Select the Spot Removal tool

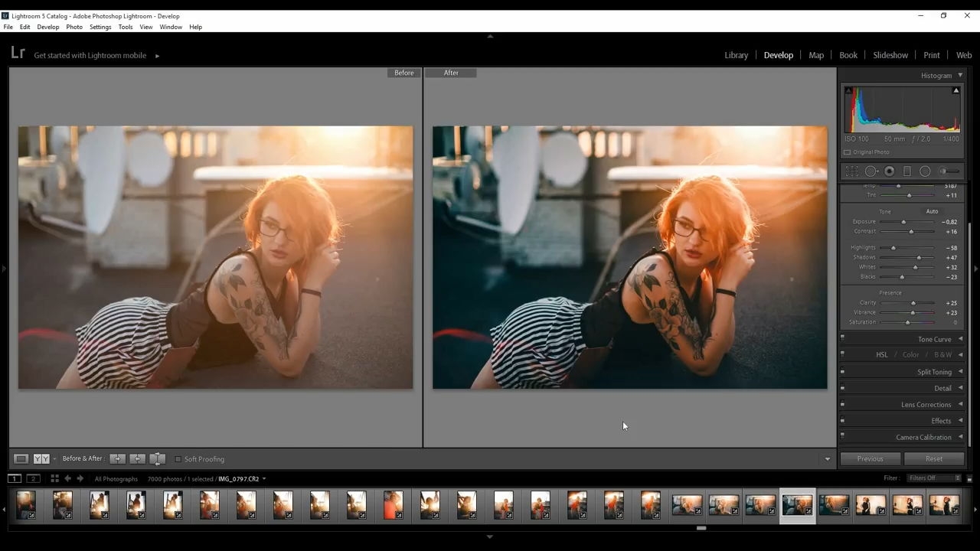point(871,171)
